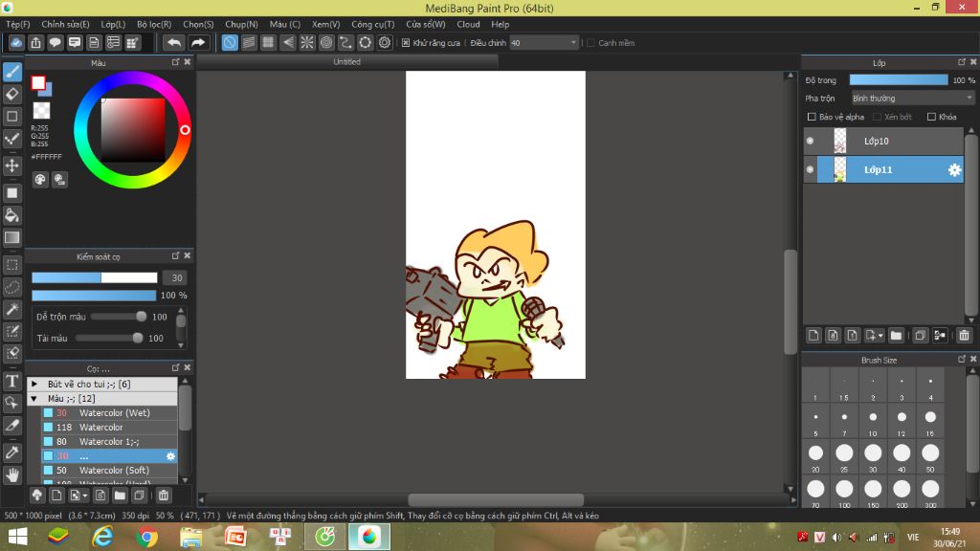Select the Hand tool

point(12,474)
